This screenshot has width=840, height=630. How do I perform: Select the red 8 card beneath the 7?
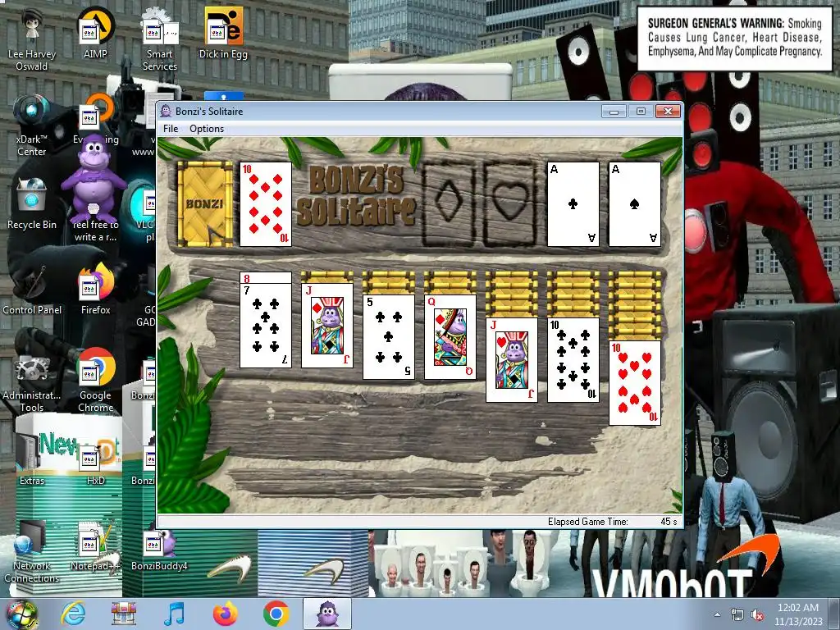coord(265,277)
